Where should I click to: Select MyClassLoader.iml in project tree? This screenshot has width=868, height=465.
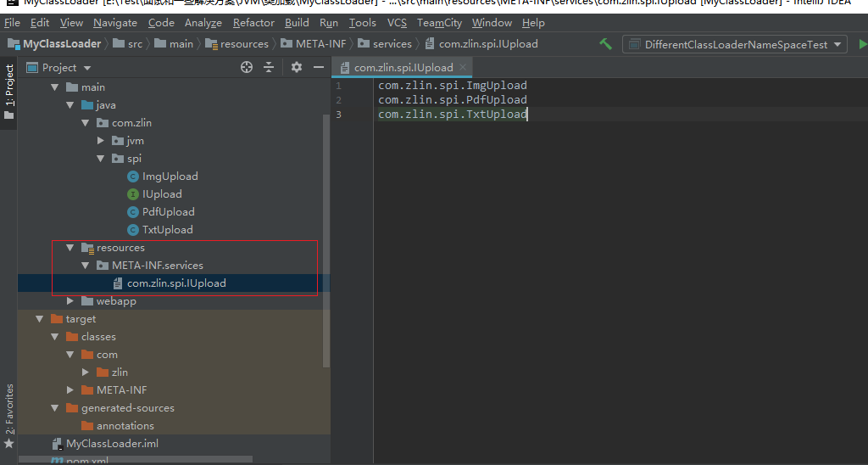tap(113, 444)
